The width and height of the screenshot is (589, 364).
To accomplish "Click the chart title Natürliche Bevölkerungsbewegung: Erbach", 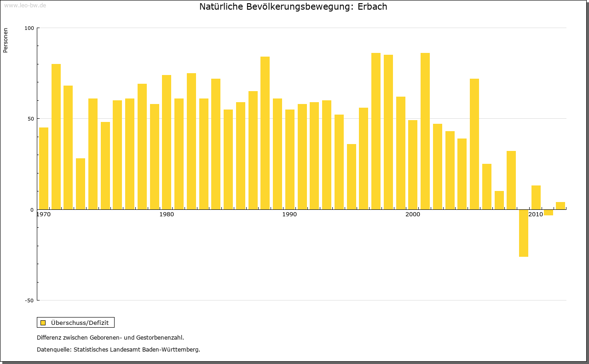I will click(293, 7).
